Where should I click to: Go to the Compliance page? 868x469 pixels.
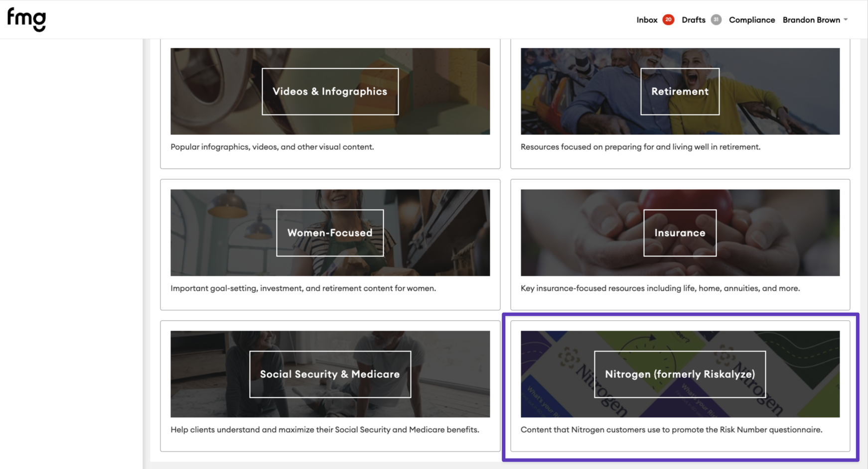(x=751, y=20)
